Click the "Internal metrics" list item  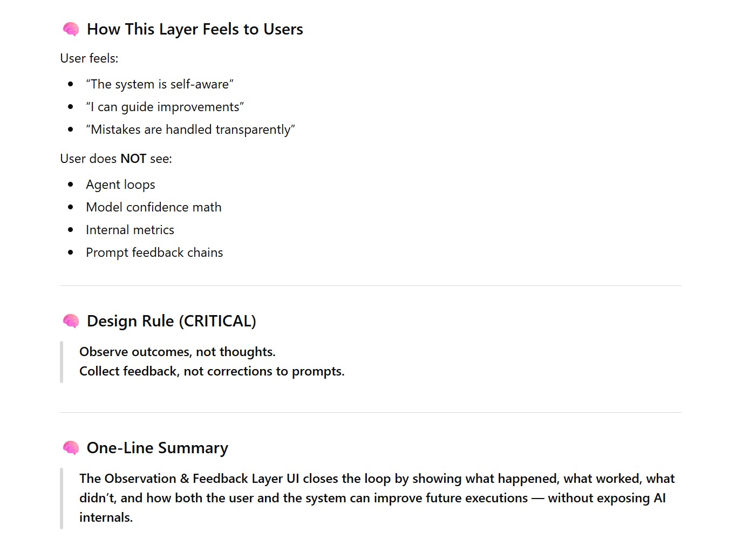click(130, 230)
